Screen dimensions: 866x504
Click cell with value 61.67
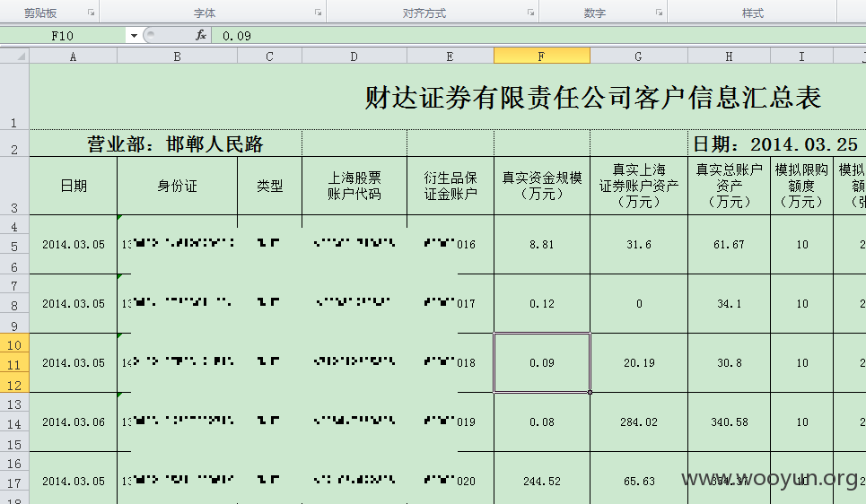tap(729, 244)
